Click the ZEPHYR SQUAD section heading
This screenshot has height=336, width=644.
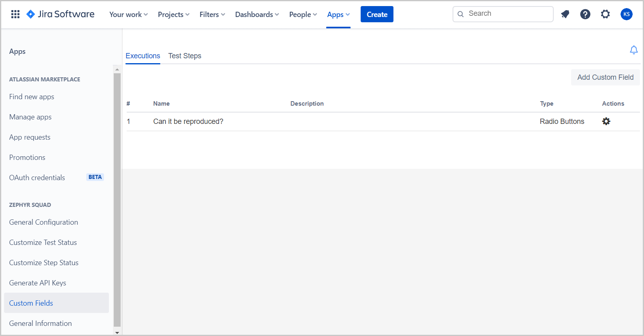(30, 205)
